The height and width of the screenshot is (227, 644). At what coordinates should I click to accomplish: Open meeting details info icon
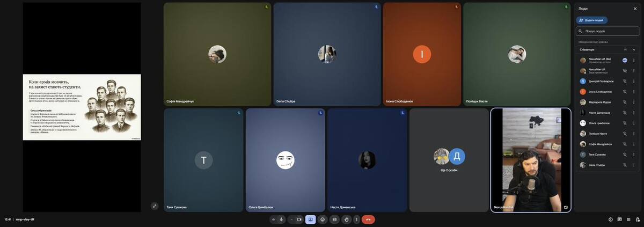[610, 219]
